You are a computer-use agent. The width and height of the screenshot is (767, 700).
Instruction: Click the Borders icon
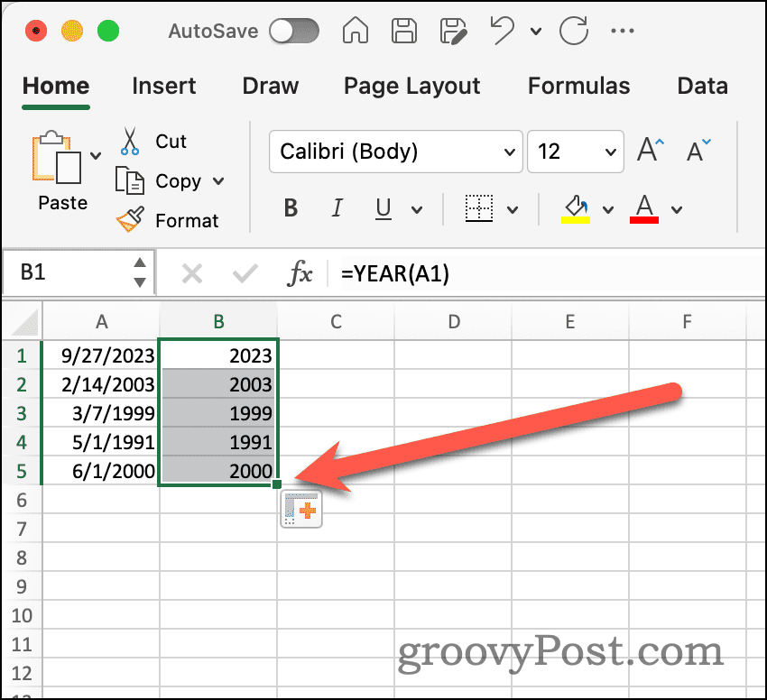(x=479, y=207)
